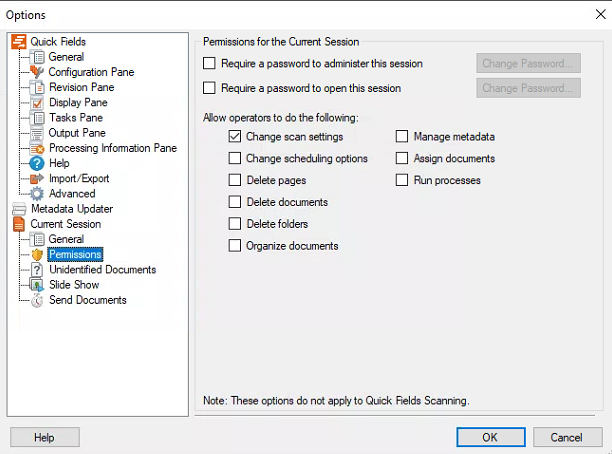Click the Cancel button
Screen dimensions: 612x454
568,437
